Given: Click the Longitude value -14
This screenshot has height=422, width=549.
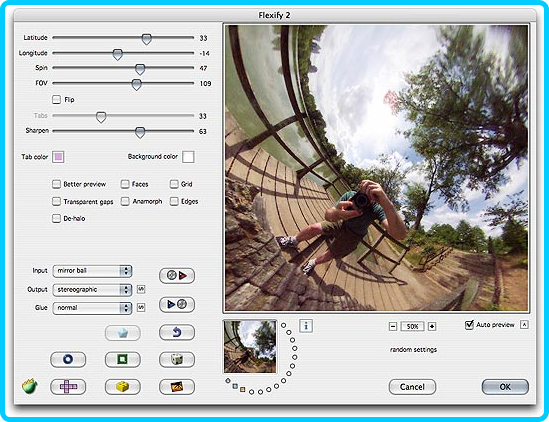Looking at the screenshot, I should click(204, 53).
